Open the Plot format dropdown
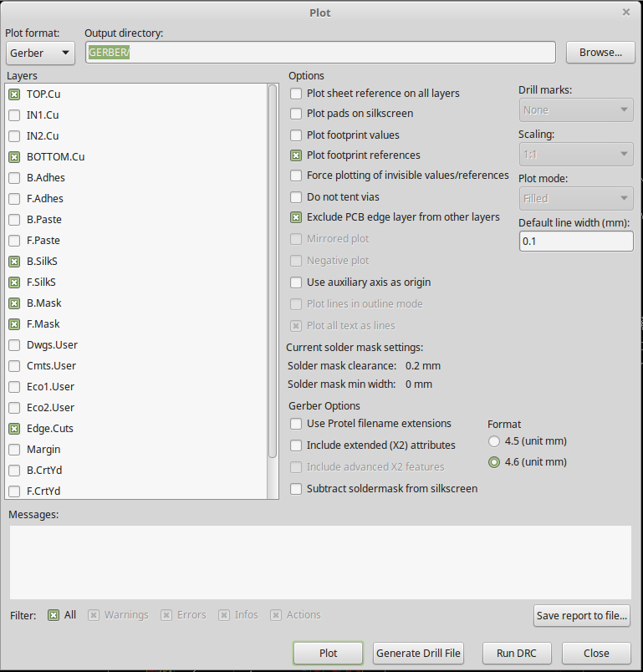The image size is (643, 672). [x=40, y=53]
